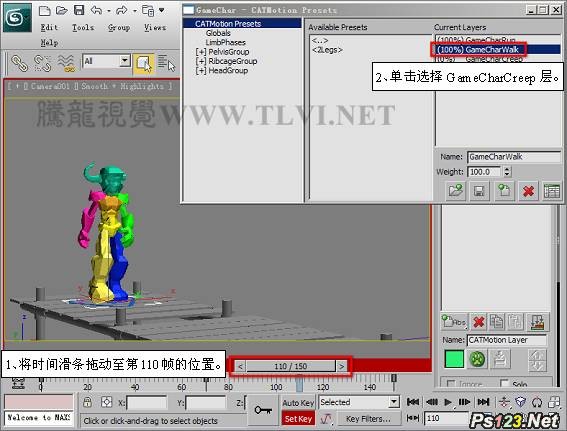This screenshot has height=431, width=567.
Task: Select LimbPhases in the CATMotion tree
Action: (226, 42)
